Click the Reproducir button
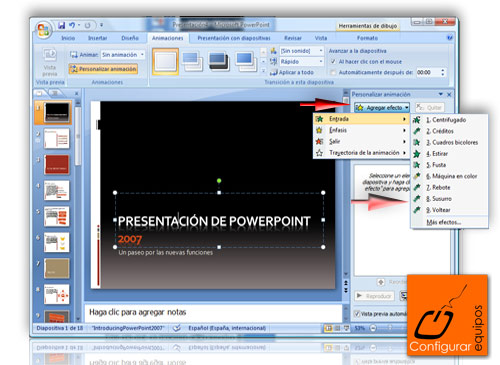500x365 pixels. pos(374,296)
